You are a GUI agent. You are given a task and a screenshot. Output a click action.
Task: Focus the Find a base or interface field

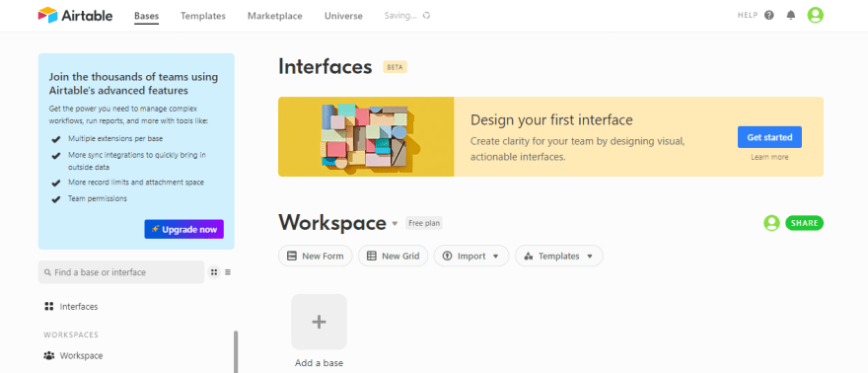click(121, 272)
